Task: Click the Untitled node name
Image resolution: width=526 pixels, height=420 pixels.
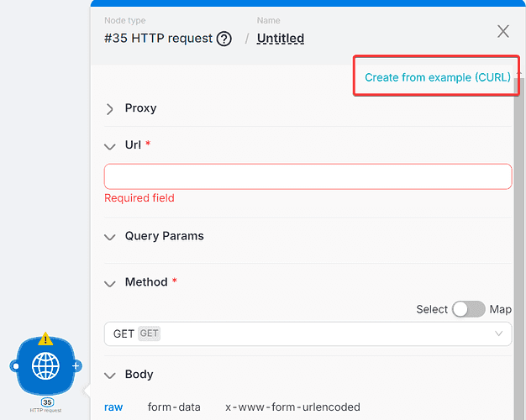Action: (281, 39)
